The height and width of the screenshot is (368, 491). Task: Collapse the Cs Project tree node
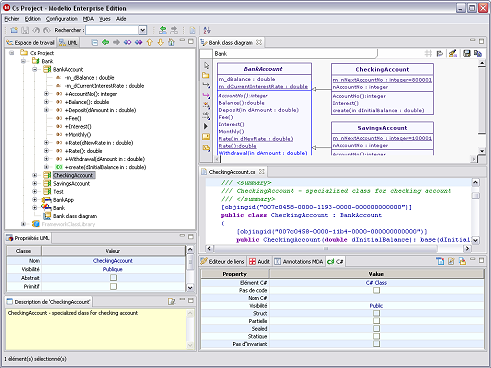point(12,53)
